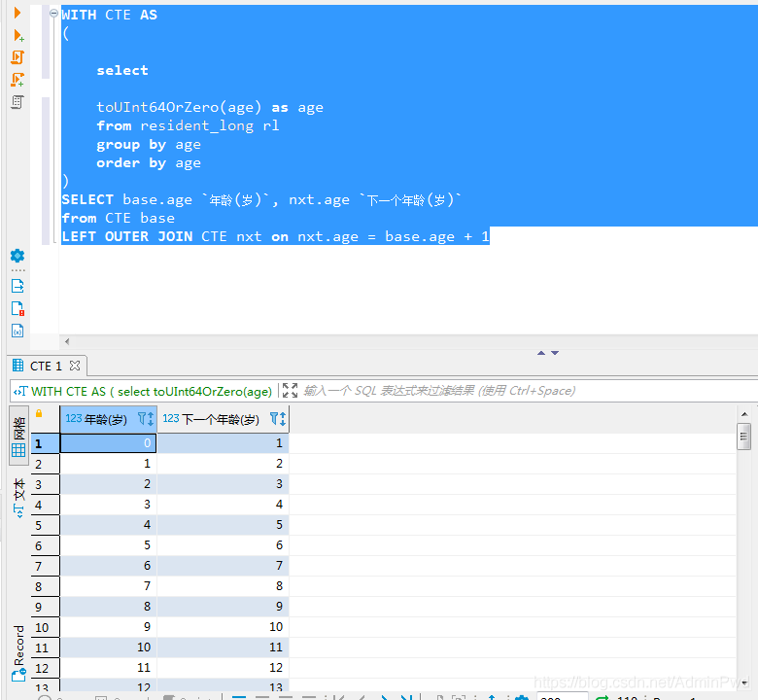Close the CTE 1 result tab
This screenshot has height=700, width=758.
click(x=75, y=366)
